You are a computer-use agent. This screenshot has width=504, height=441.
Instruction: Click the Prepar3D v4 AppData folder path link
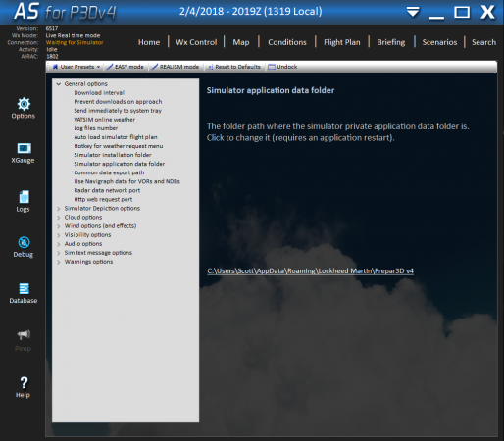click(310, 271)
